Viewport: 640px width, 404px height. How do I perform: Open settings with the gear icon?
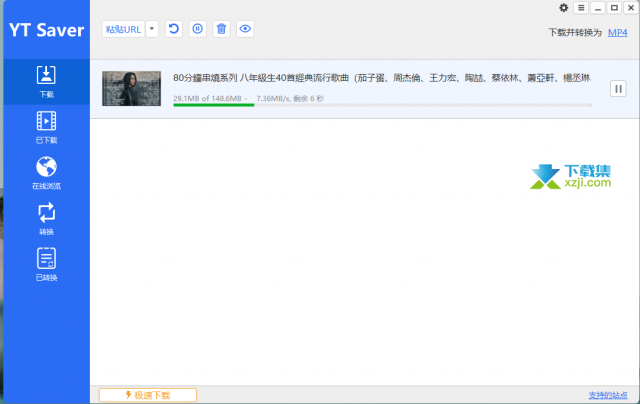click(x=564, y=8)
